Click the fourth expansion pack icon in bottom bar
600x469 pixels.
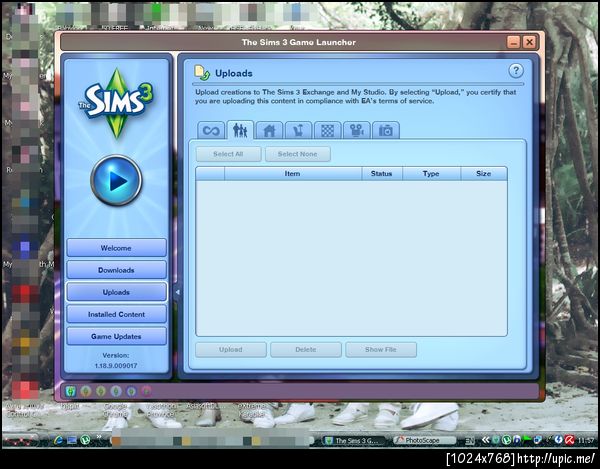click(116, 391)
